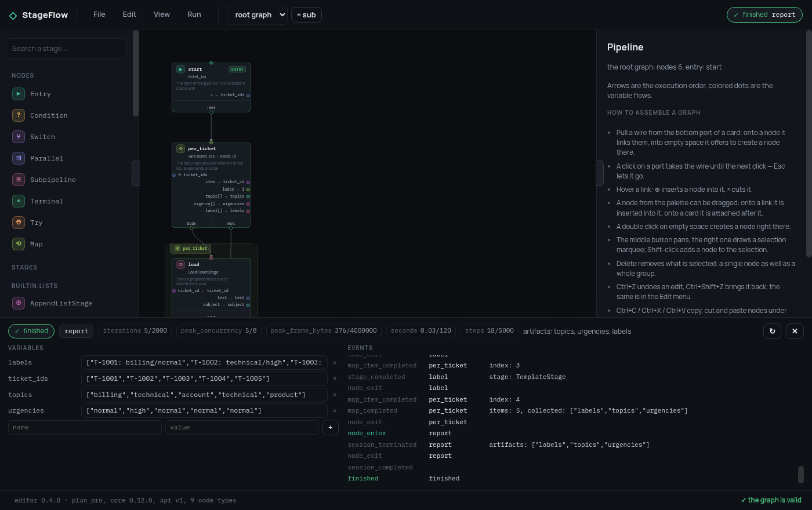
Task: Click the node palette scrollbar thumb
Action: coord(136,73)
